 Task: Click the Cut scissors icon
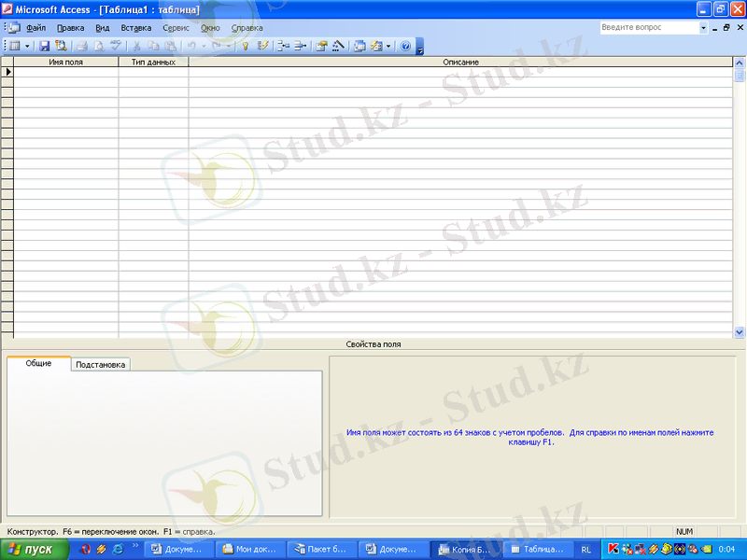tap(136, 46)
